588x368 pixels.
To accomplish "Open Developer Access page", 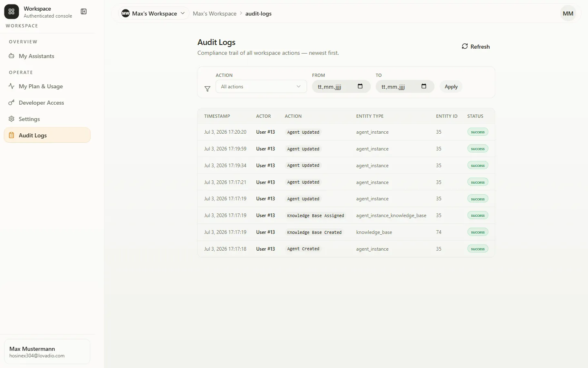I will (47, 103).
